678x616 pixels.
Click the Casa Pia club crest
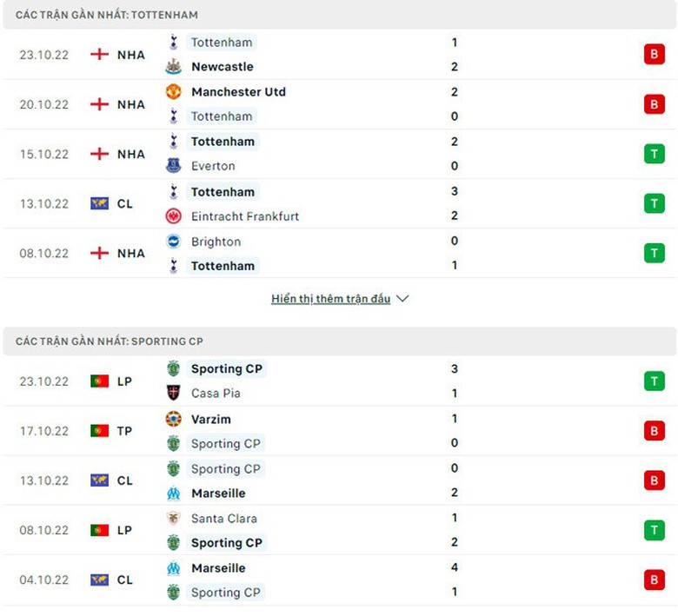pos(173,394)
